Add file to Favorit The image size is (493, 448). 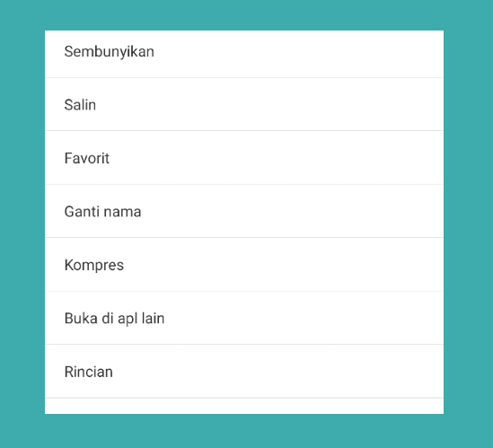point(244,157)
